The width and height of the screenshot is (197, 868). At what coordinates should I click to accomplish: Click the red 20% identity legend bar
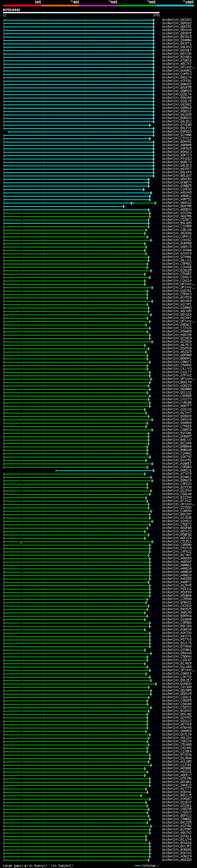[x=22, y=6]
